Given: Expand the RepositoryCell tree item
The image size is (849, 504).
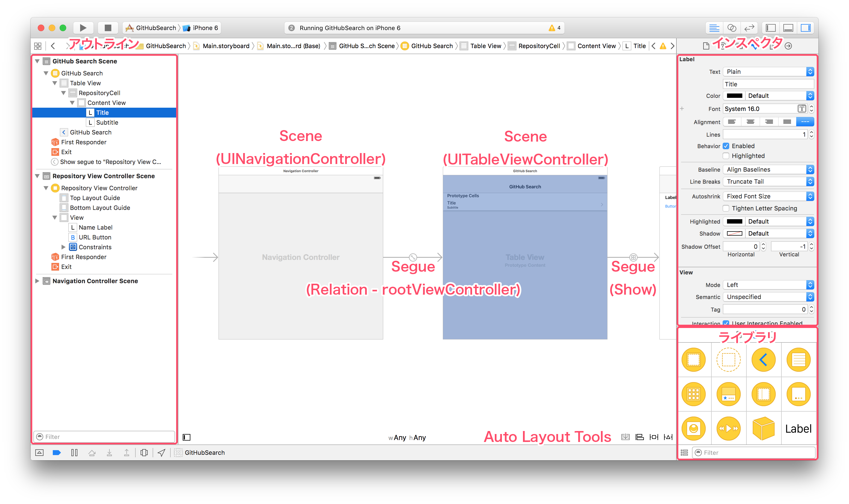Looking at the screenshot, I should coord(60,93).
